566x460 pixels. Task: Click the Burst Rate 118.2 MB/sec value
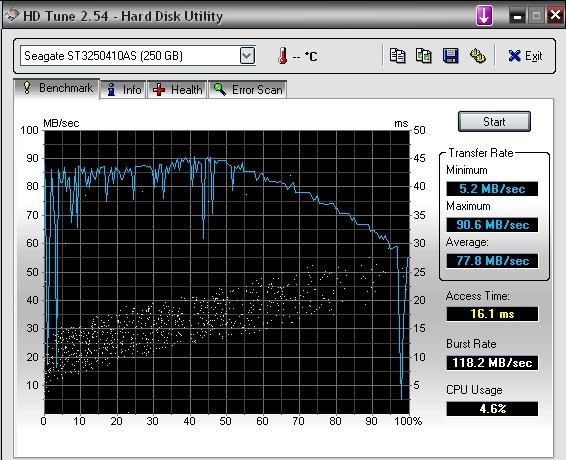coord(492,363)
